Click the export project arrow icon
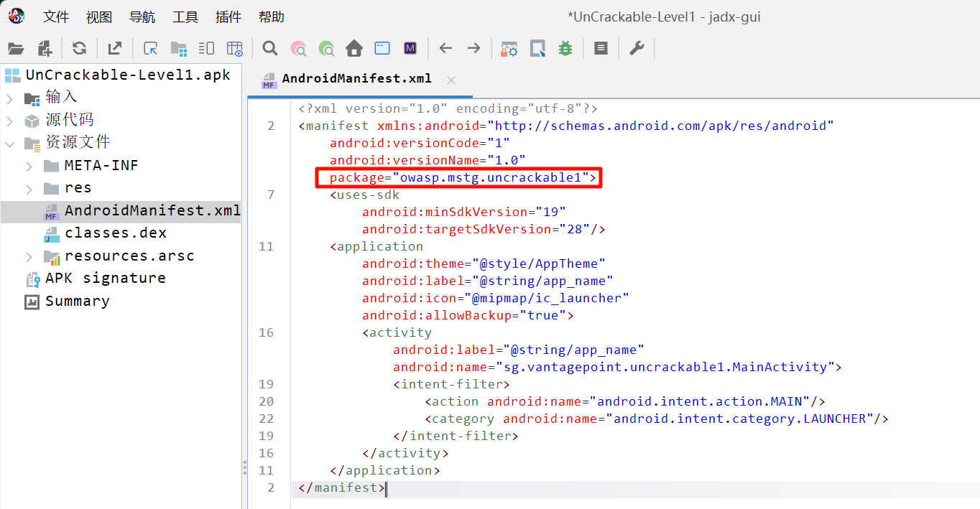 [114, 49]
